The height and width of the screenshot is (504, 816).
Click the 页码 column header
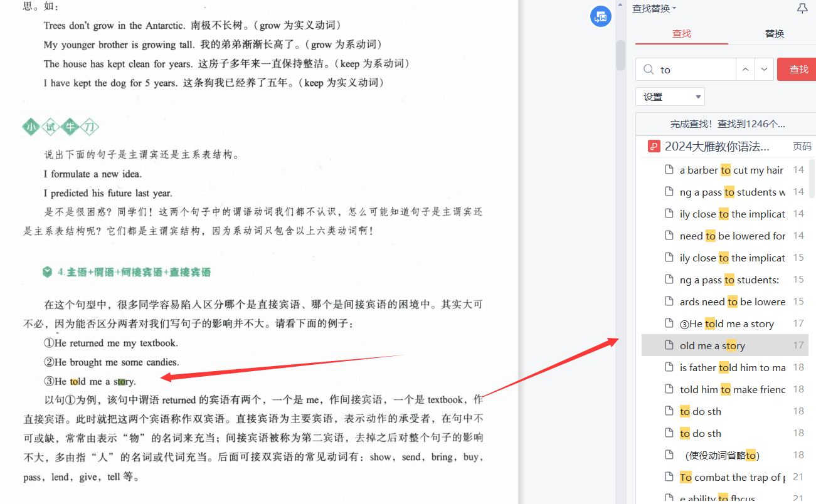click(x=802, y=146)
